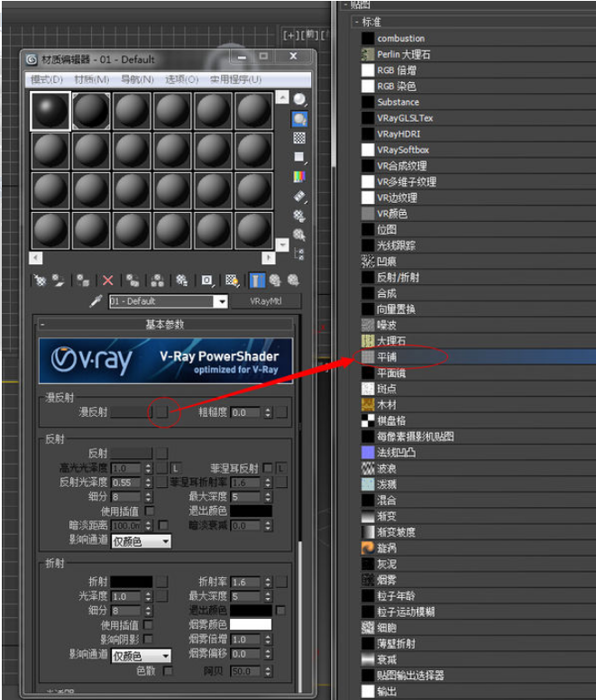The image size is (596, 700).
Task: Click sample slots scroll-down arrow
Action: point(282,244)
